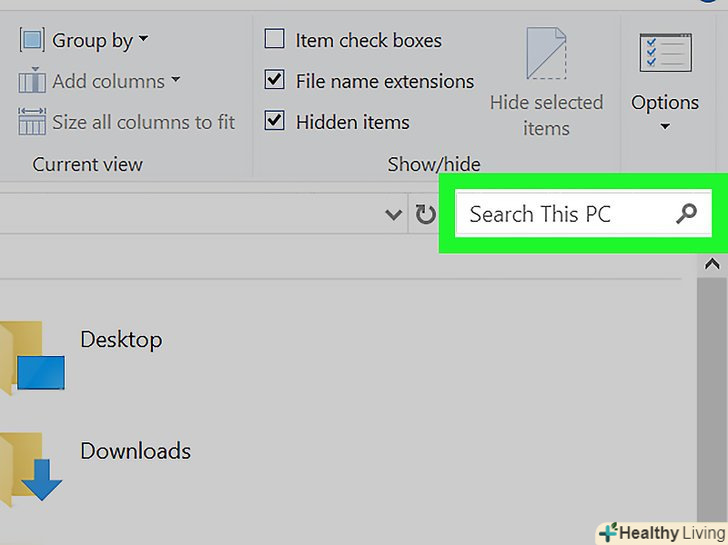This screenshot has width=728, height=545.
Task: Click the Size all columns to fit label
Action: [143, 122]
